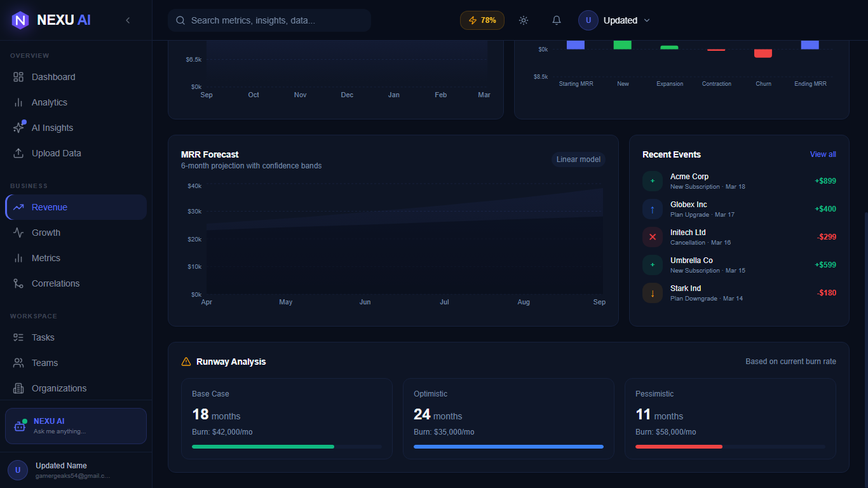Image resolution: width=868 pixels, height=488 pixels.
Task: Open the Updated user account dropdown
Action: click(x=615, y=20)
